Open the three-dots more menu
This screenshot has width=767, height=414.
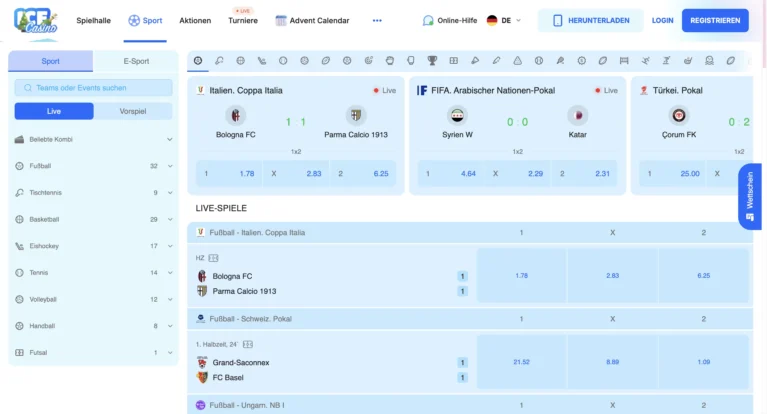pos(377,21)
